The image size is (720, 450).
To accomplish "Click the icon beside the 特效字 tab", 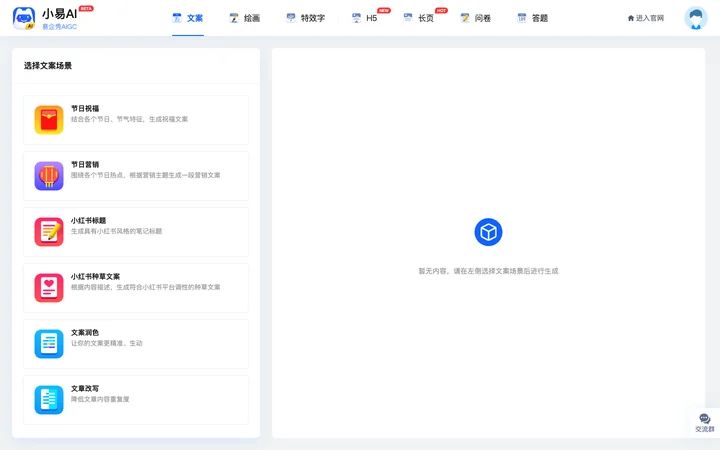I will [x=291, y=18].
